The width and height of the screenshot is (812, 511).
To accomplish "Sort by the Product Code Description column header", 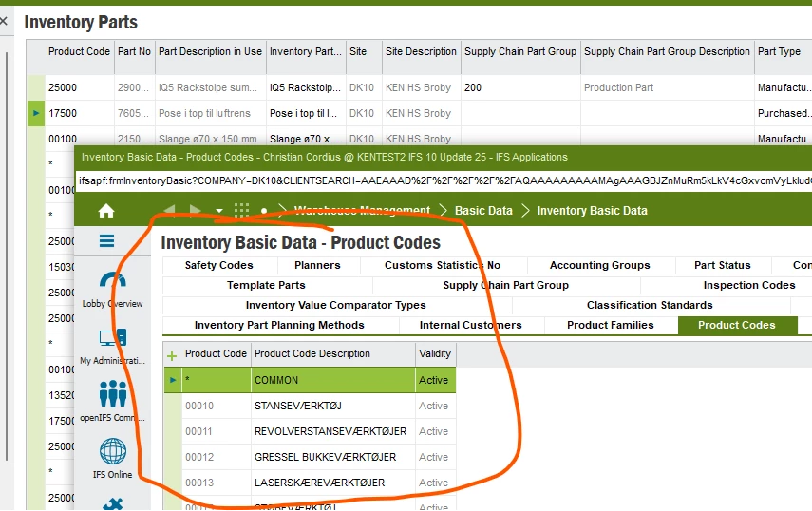I will [x=333, y=353].
